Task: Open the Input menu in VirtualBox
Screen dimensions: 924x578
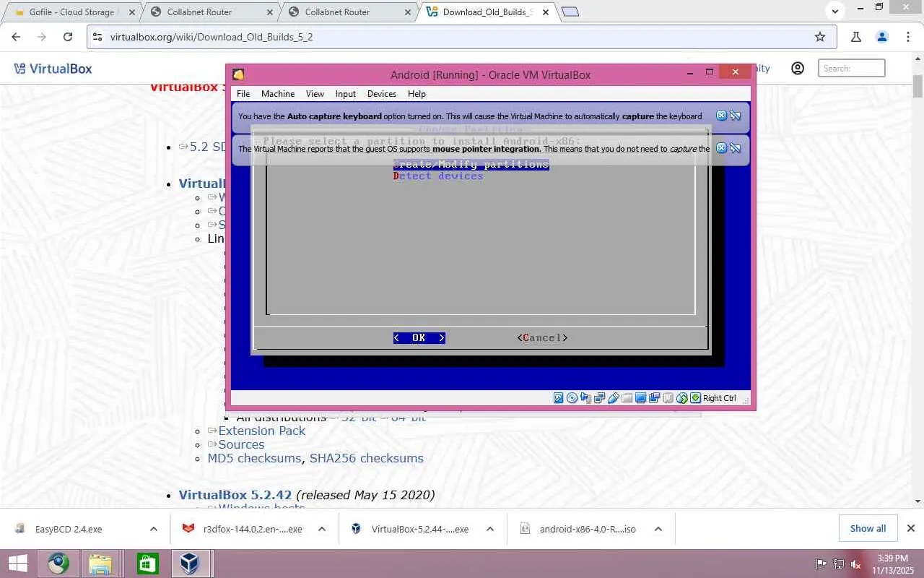Action: tap(346, 94)
